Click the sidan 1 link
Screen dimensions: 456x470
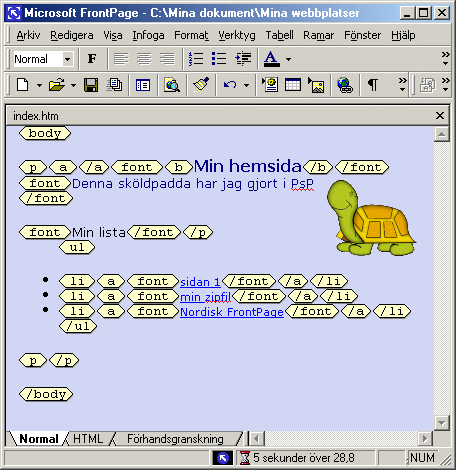pyautogui.click(x=200, y=282)
